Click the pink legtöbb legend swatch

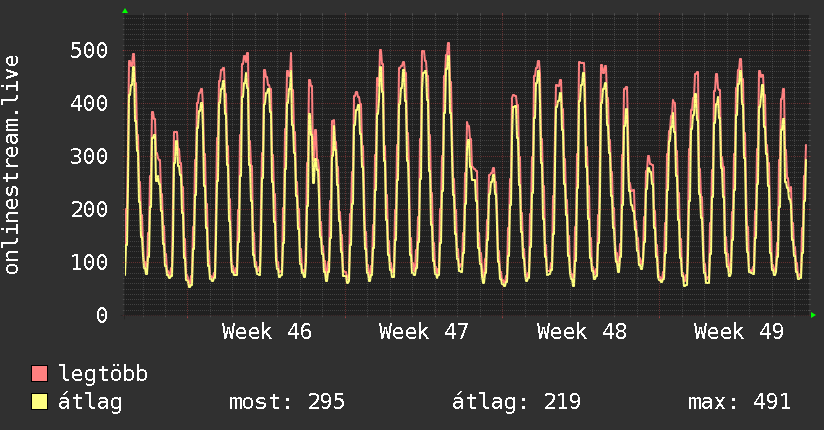39,373
